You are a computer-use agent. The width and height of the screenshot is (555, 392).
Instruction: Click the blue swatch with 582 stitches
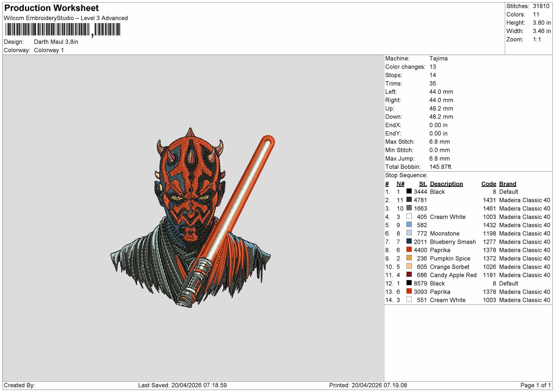409,225
